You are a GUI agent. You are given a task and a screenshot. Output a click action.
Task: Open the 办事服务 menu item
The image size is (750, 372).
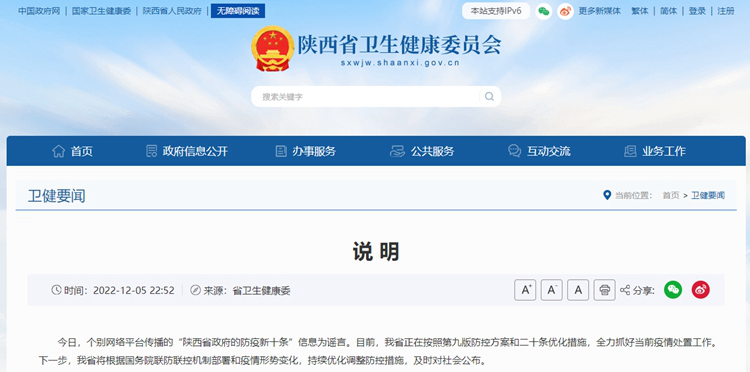306,152
